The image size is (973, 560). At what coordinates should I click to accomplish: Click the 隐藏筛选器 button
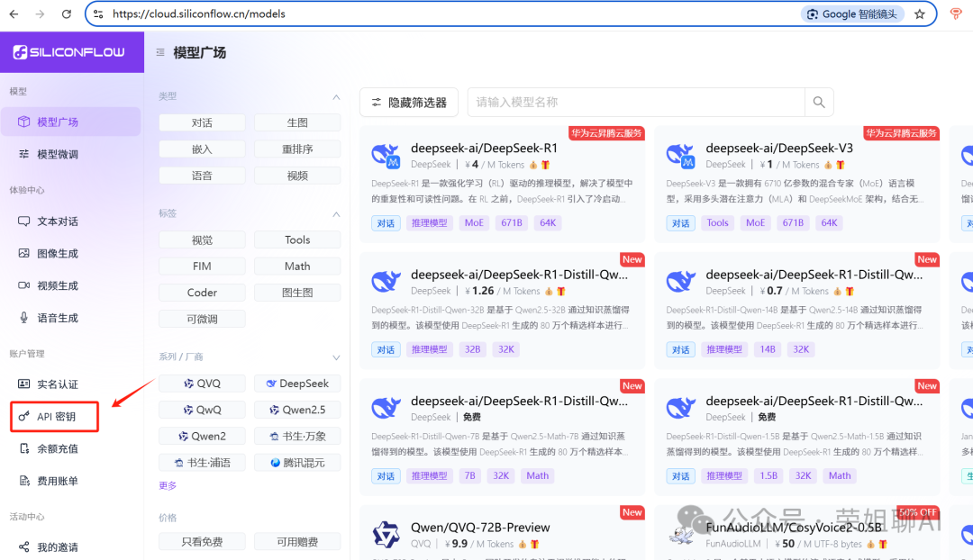pos(409,103)
